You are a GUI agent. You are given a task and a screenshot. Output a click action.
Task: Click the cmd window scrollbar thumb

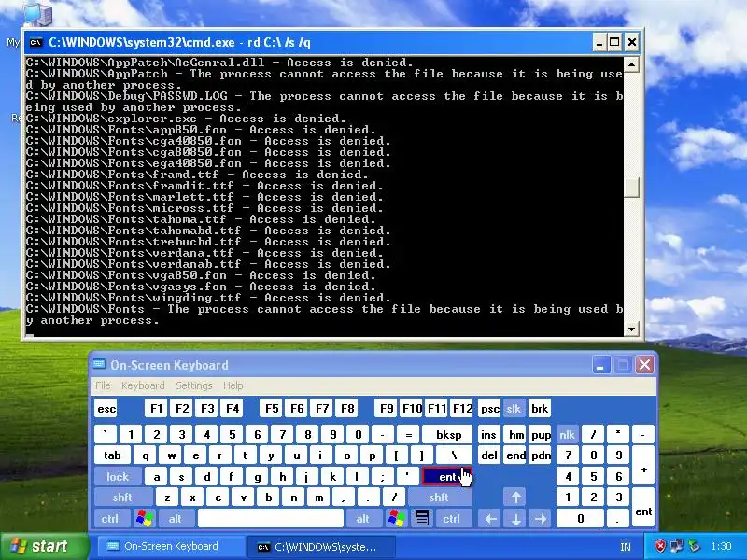(x=631, y=188)
